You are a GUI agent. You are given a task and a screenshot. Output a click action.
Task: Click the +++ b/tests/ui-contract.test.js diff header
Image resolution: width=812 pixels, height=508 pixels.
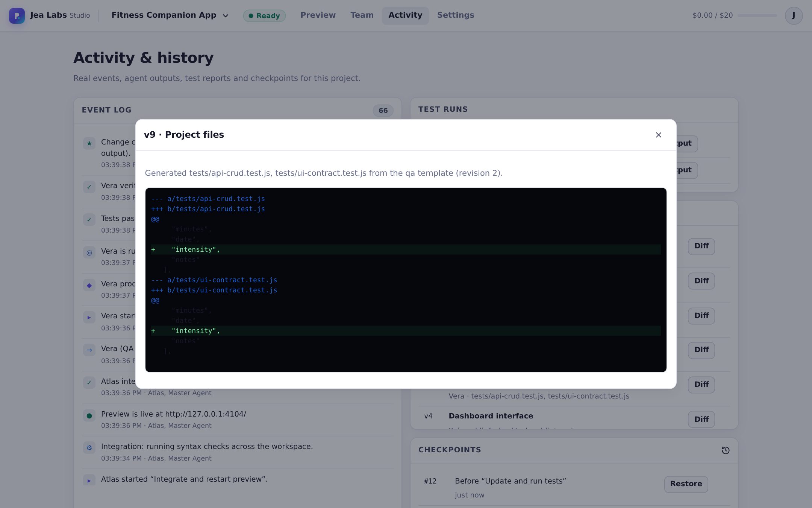214,290
